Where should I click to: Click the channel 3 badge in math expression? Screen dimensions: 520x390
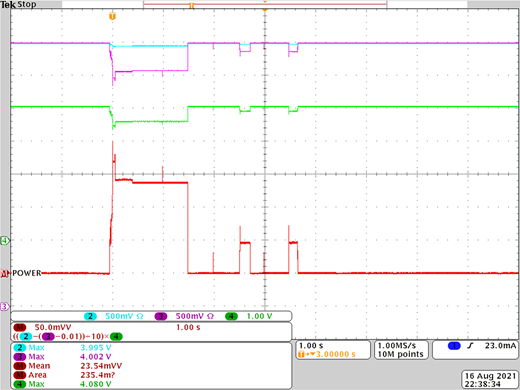(48, 336)
